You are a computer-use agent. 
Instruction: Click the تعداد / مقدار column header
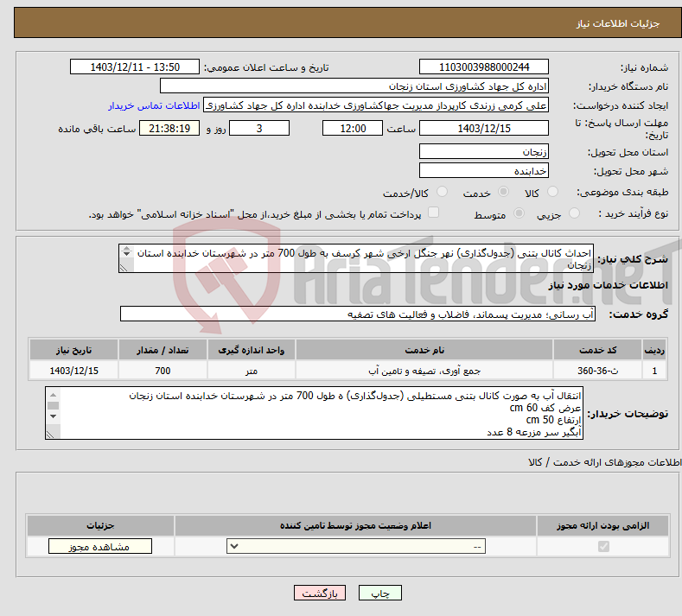pyautogui.click(x=163, y=350)
